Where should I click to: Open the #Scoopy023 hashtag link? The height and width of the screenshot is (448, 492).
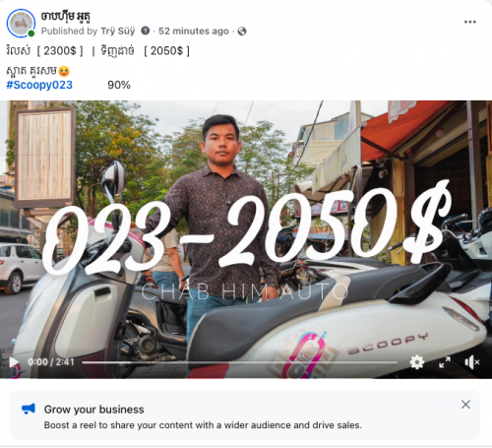pos(39,85)
